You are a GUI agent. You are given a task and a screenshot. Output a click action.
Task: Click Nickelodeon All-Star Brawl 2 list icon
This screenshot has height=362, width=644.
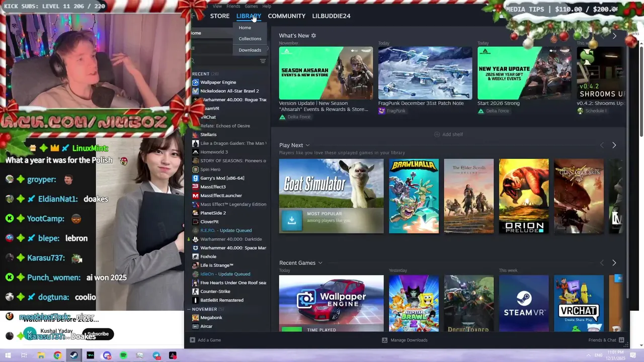click(x=195, y=91)
